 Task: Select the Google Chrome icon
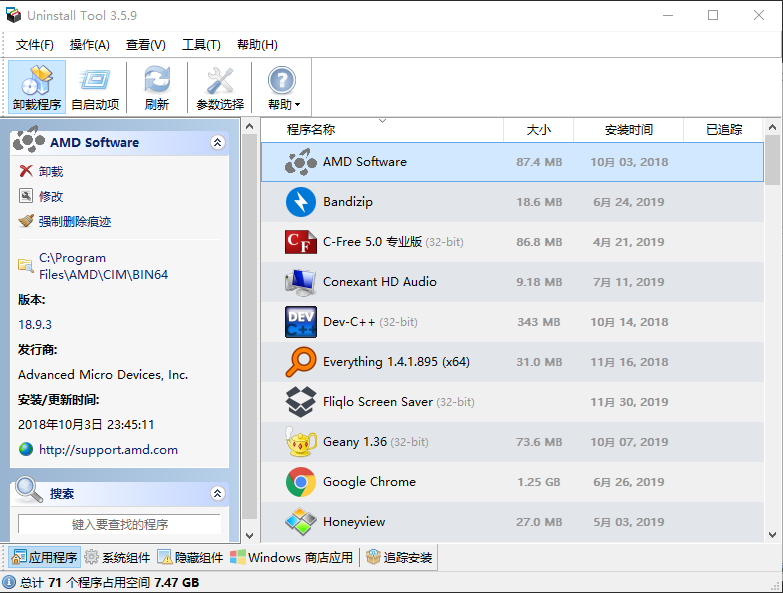click(301, 482)
